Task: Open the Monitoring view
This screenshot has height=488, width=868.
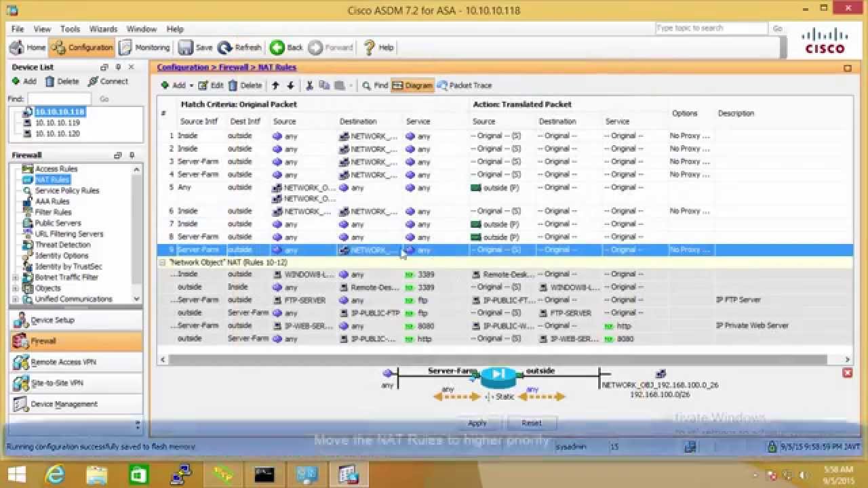Action: pos(144,47)
